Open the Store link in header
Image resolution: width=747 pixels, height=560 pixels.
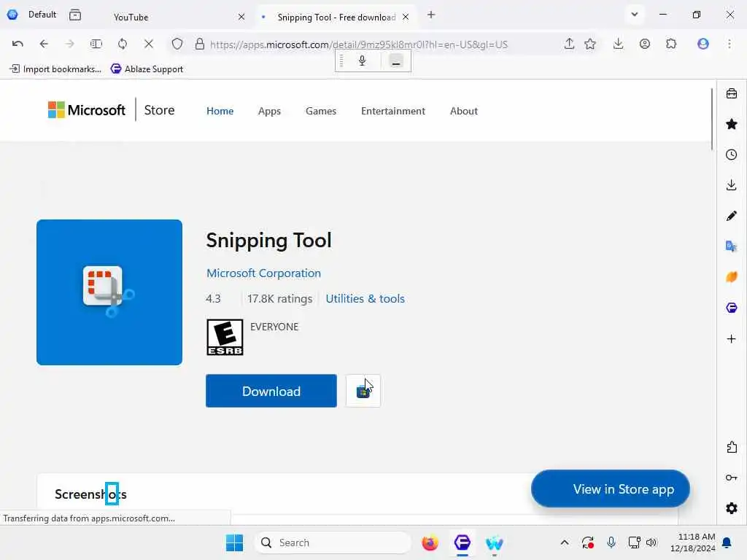[x=159, y=110]
